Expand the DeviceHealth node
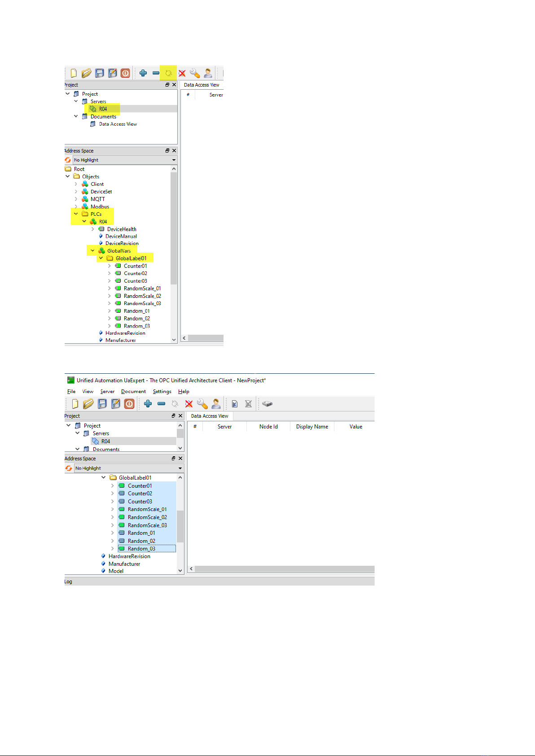The width and height of the screenshot is (535, 756). point(92,229)
